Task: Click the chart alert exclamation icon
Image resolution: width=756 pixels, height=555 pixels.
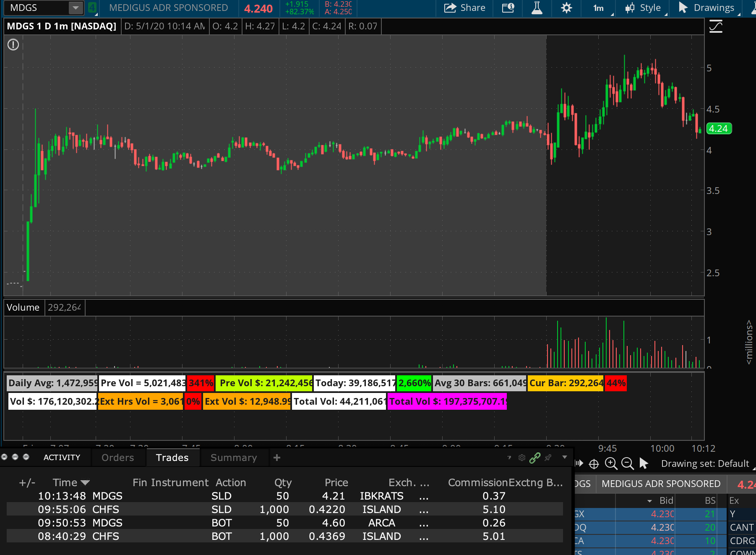Action: coord(13,45)
